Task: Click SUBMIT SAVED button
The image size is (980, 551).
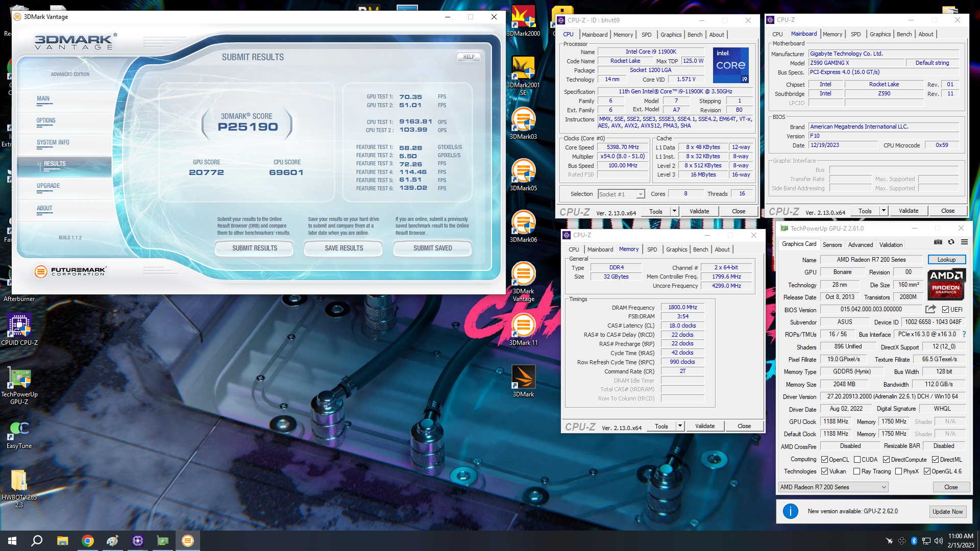Action: 432,248
